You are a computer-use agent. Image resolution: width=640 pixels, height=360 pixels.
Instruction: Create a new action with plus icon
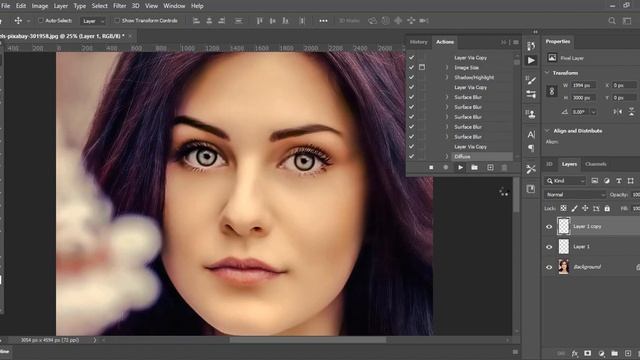(490, 167)
